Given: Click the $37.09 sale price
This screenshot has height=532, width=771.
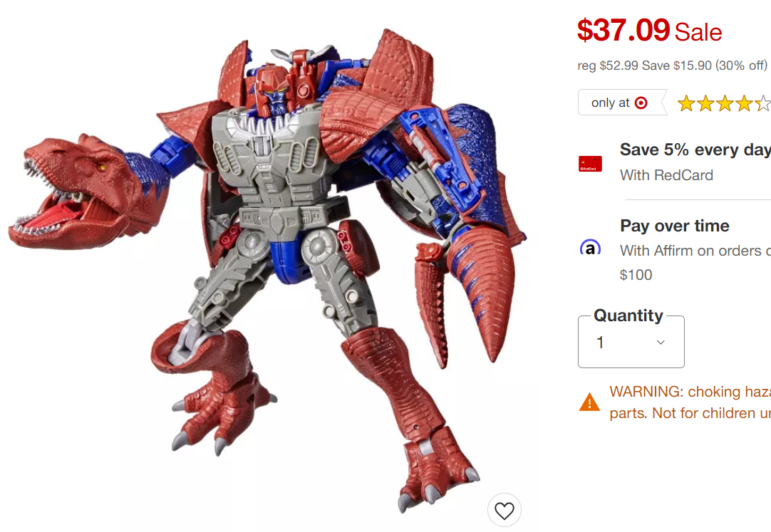Looking at the screenshot, I should pos(623,31).
